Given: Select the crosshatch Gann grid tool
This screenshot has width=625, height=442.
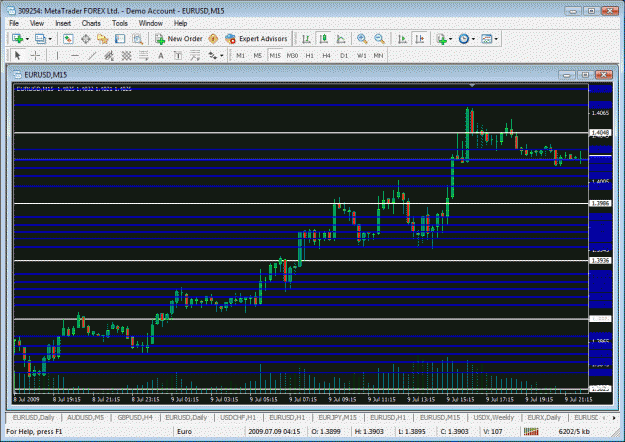Looking at the screenshot, I should point(126,55).
